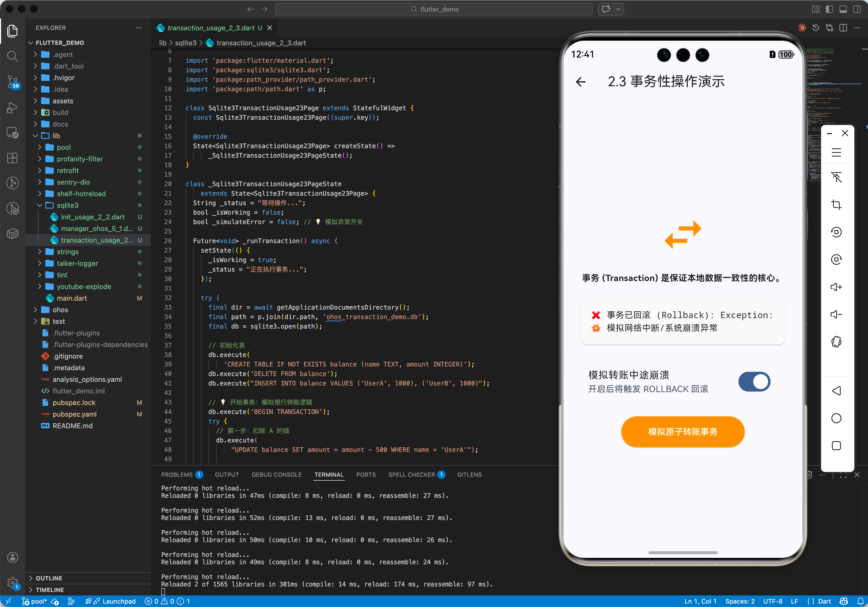Image resolution: width=868 pixels, height=607 pixels.
Task: Expand the OUTLINE section
Action: tap(49, 578)
